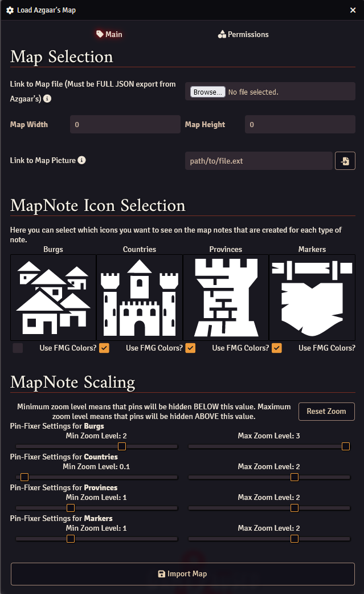
Task: Click the Burgs column label
Action: tap(54, 249)
